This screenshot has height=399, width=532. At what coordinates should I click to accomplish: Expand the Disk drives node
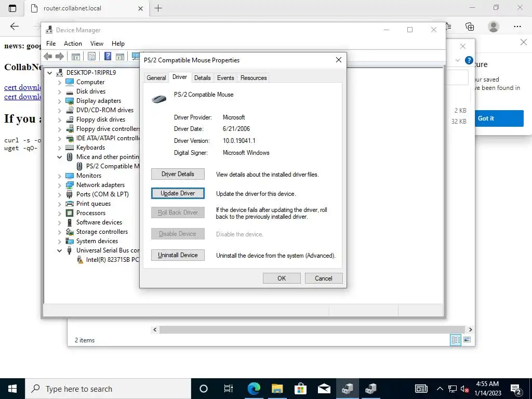pos(59,91)
